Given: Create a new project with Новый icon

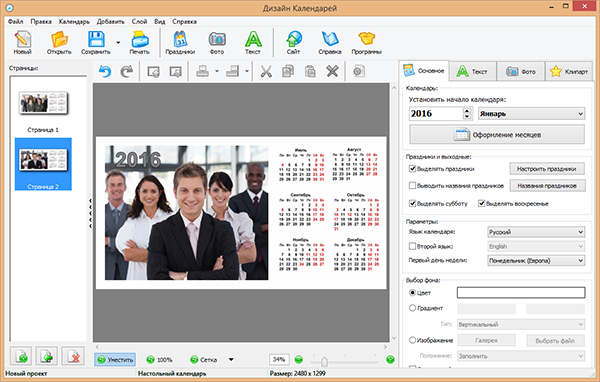Looking at the screenshot, I should point(23,42).
